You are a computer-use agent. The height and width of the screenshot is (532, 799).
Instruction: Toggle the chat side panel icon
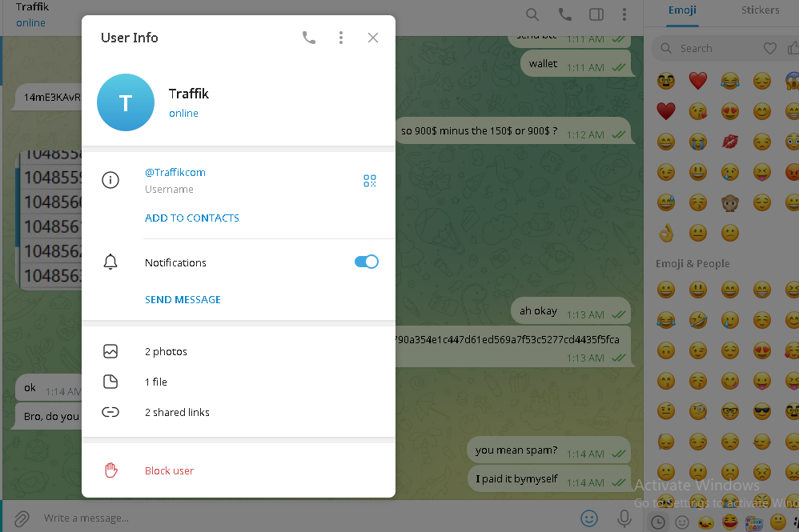596,14
